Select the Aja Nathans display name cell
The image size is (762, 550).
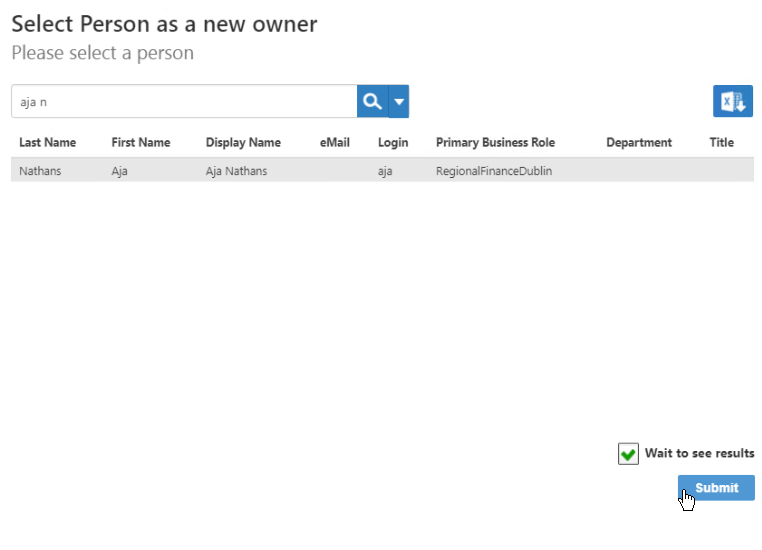[x=236, y=171]
